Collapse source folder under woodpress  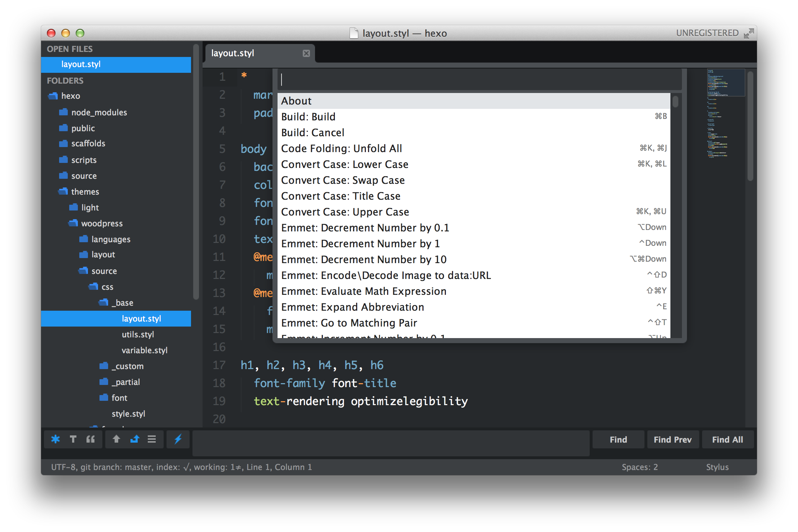[83, 270]
